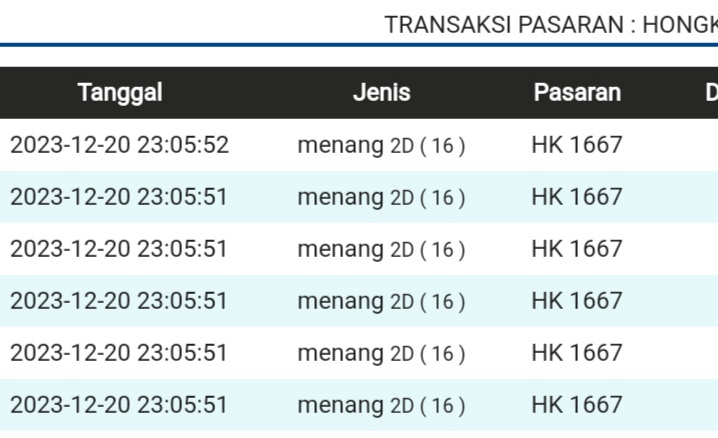Click the Tanggal column header
The image size is (718, 438).
coord(120,93)
